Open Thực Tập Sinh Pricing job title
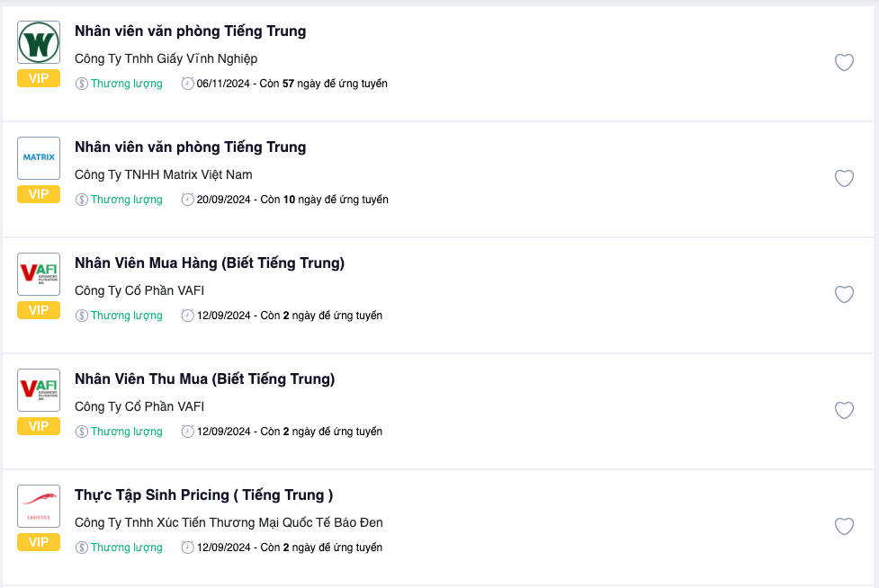This screenshot has width=879, height=588. [x=204, y=495]
